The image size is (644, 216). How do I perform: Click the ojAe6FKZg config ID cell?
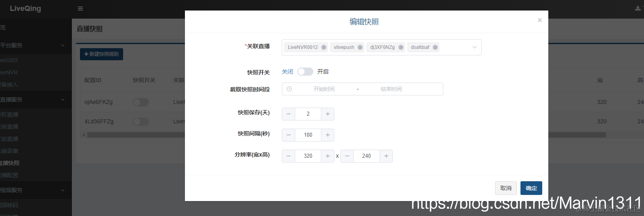click(x=99, y=102)
